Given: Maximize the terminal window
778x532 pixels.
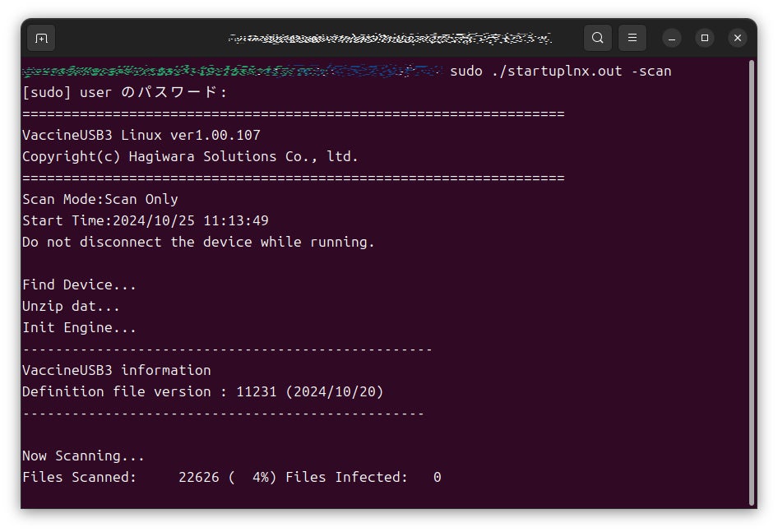Looking at the screenshot, I should point(705,38).
